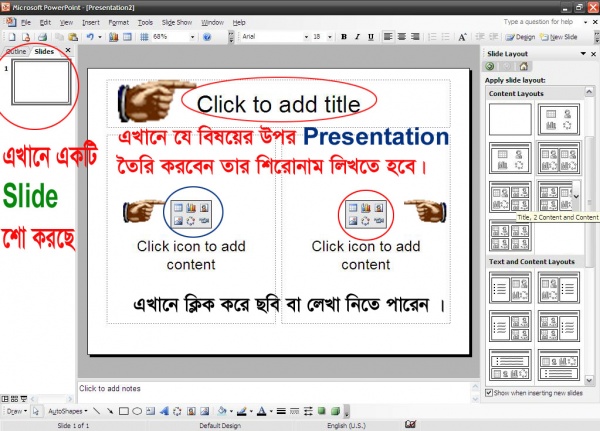Open the AutoShapes dropdown
Screen dimensions: 600x431
tap(67, 411)
